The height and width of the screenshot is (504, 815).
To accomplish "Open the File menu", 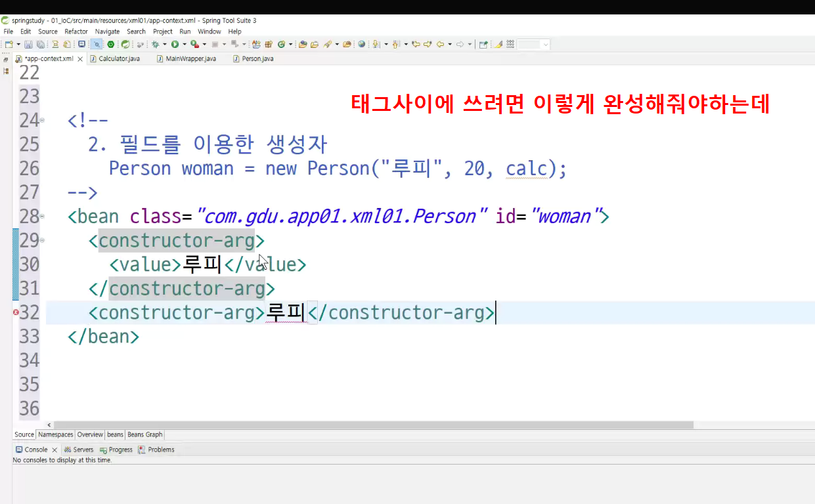I will point(9,31).
